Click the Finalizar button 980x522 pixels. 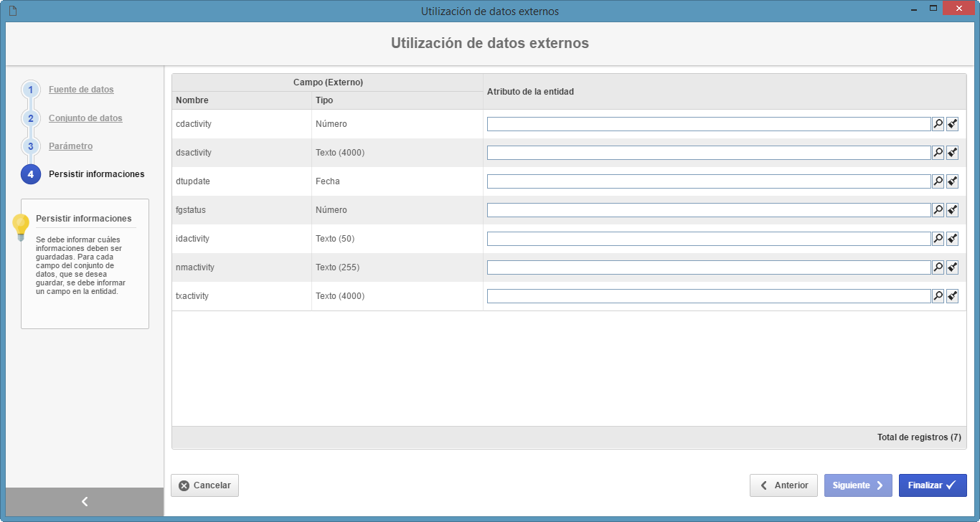pyautogui.click(x=933, y=485)
